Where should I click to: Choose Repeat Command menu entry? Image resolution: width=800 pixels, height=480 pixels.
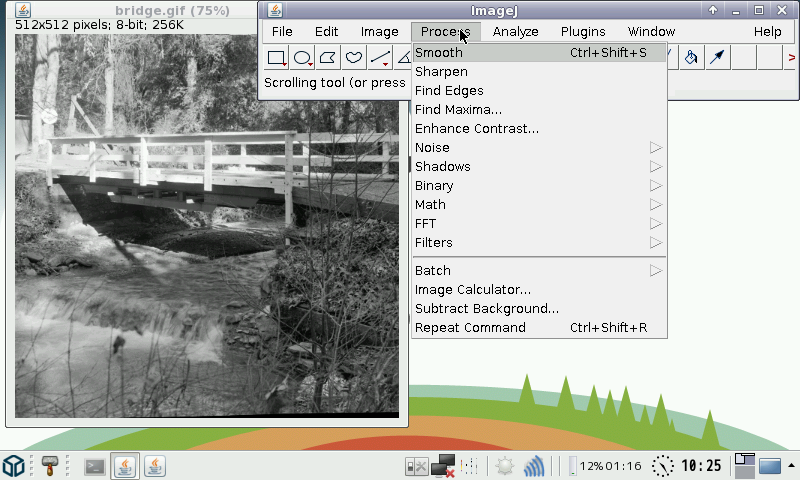(x=540, y=327)
